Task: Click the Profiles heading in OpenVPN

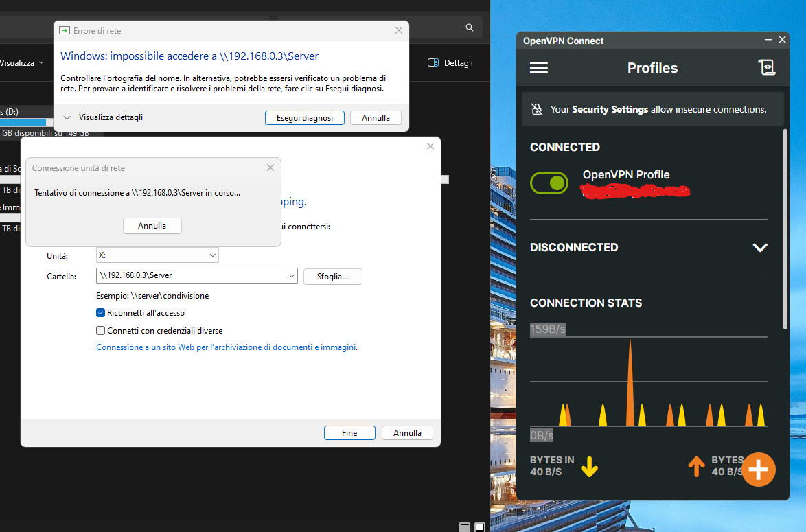Action: [x=652, y=68]
